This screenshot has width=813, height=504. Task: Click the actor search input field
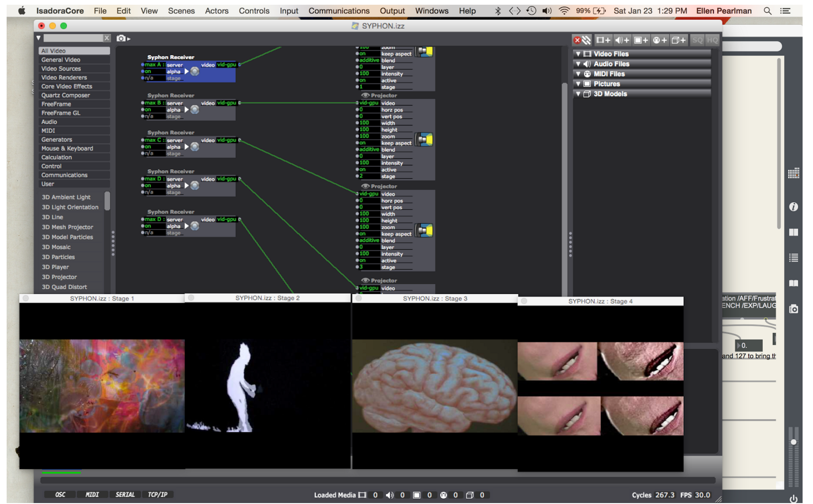point(73,38)
